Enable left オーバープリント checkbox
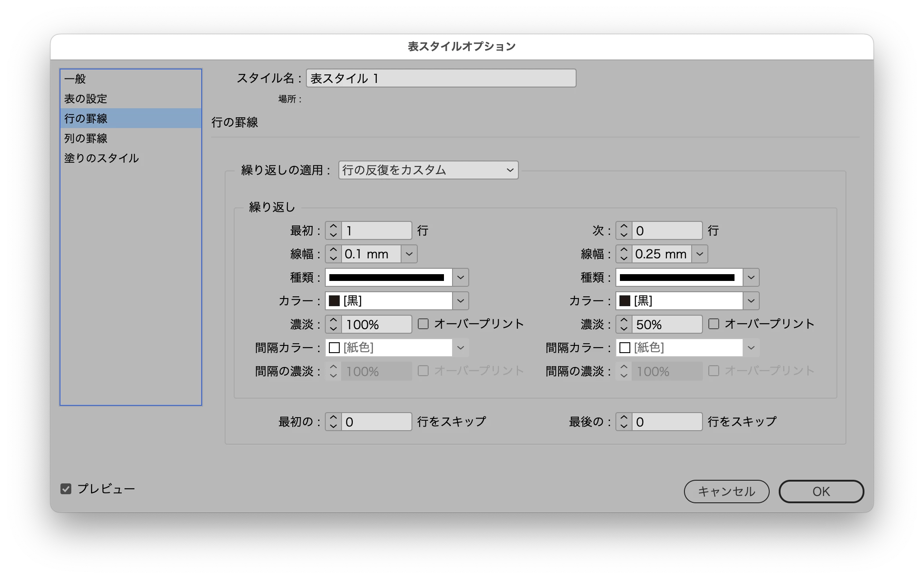Screen dimensions: 924x579 (423, 324)
